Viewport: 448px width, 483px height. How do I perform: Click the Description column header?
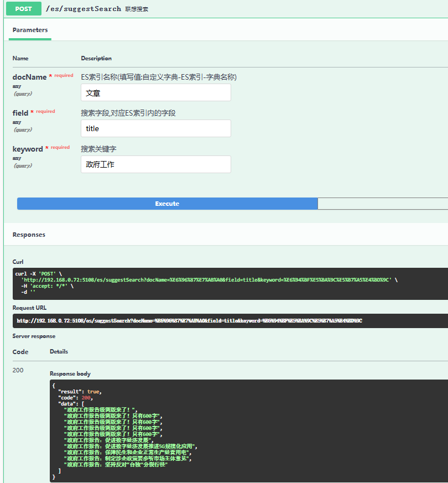(x=96, y=58)
